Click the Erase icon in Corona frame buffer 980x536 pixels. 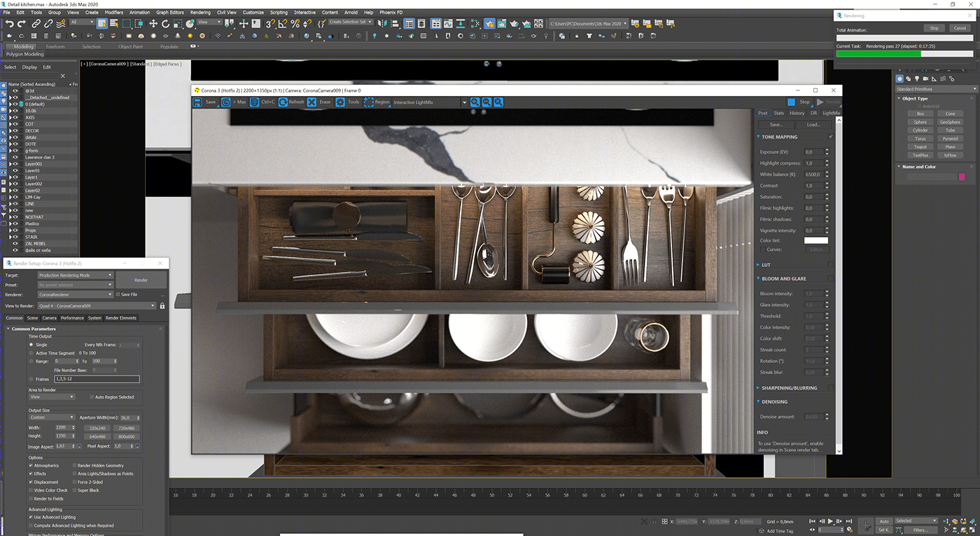311,102
